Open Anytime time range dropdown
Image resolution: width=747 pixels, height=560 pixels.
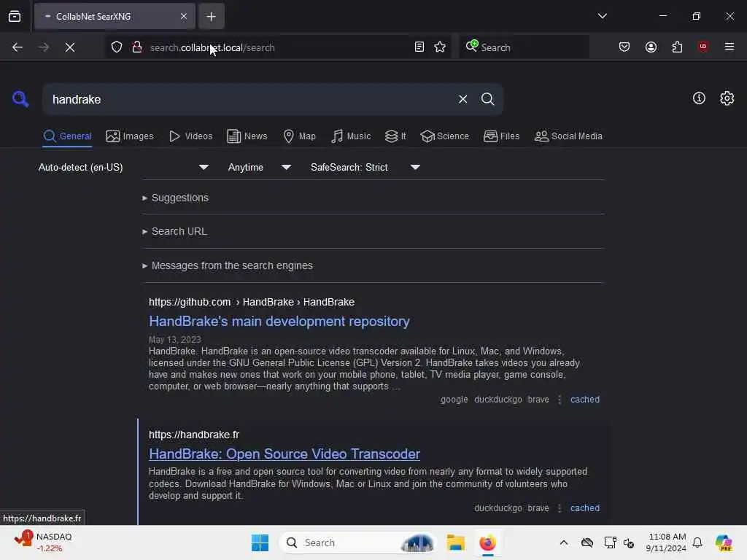pos(260,167)
